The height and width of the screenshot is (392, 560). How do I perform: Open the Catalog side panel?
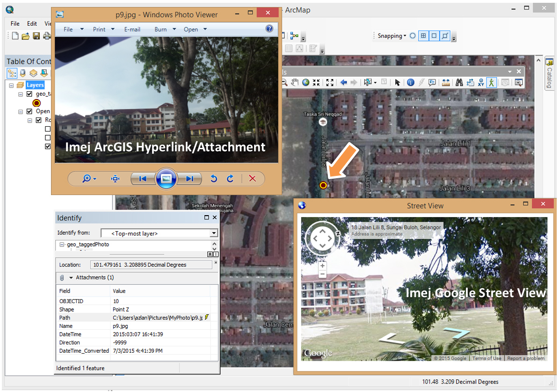549,73
